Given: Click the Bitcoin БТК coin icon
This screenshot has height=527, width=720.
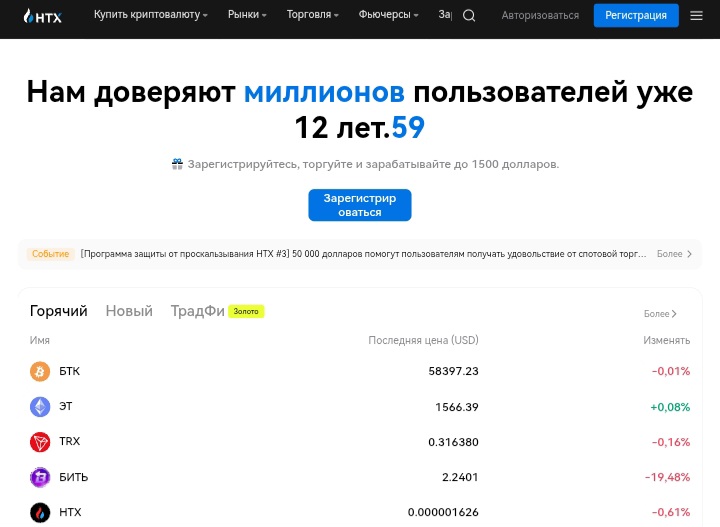Looking at the screenshot, I should click(40, 371).
